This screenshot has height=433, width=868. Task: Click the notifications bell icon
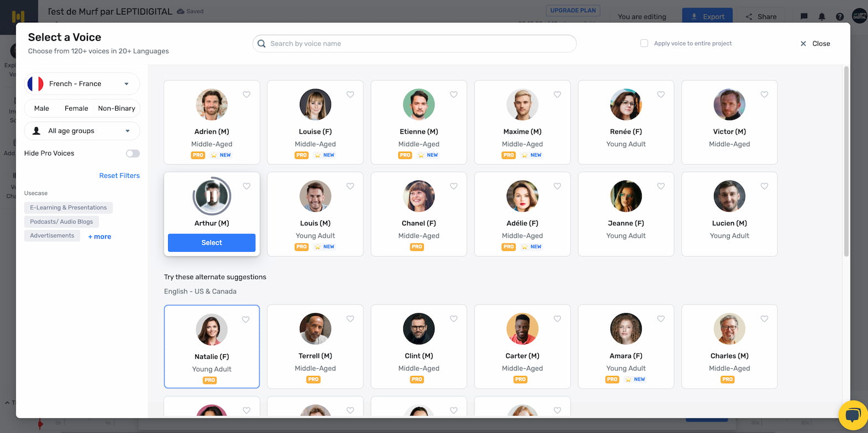click(x=822, y=17)
